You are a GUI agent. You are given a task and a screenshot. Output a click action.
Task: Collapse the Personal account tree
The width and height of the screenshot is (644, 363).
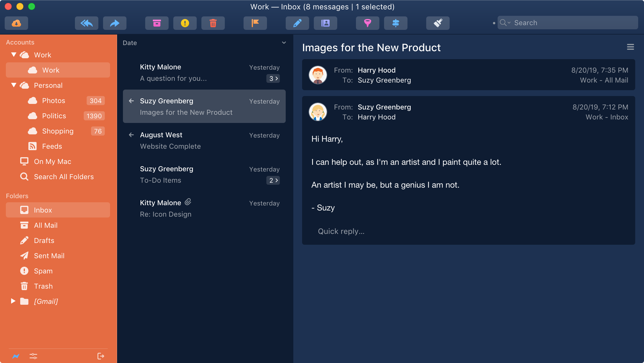pyautogui.click(x=13, y=85)
